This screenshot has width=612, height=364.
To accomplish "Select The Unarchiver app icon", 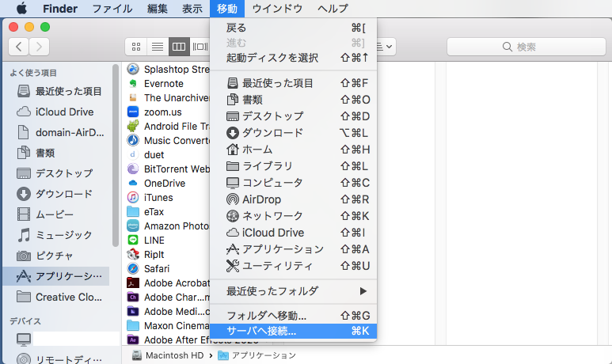I will pos(133,97).
